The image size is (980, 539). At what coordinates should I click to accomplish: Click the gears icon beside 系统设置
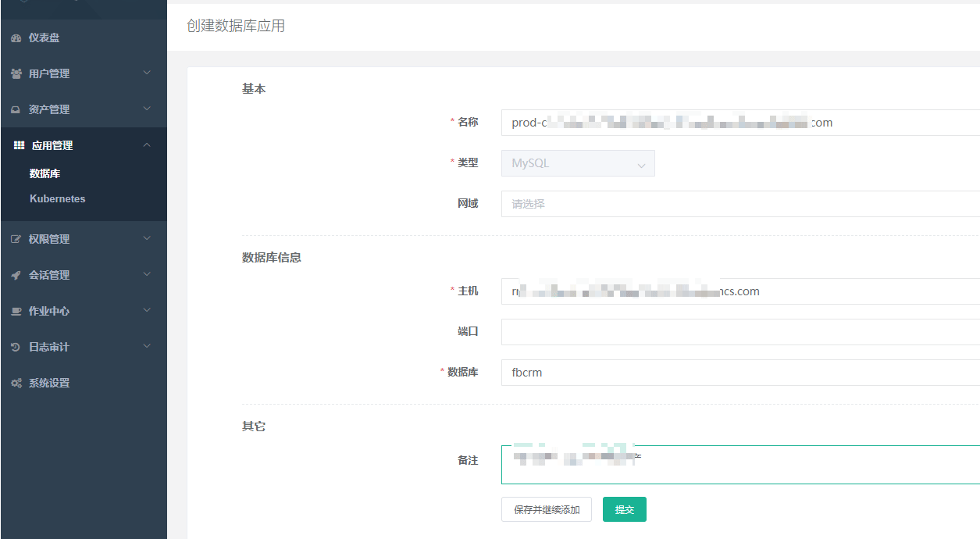(x=16, y=383)
